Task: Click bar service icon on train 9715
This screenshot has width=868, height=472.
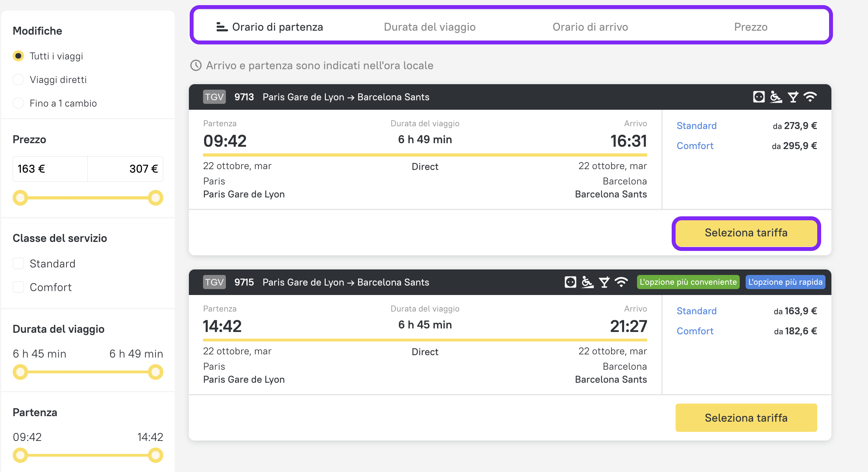Action: click(604, 282)
